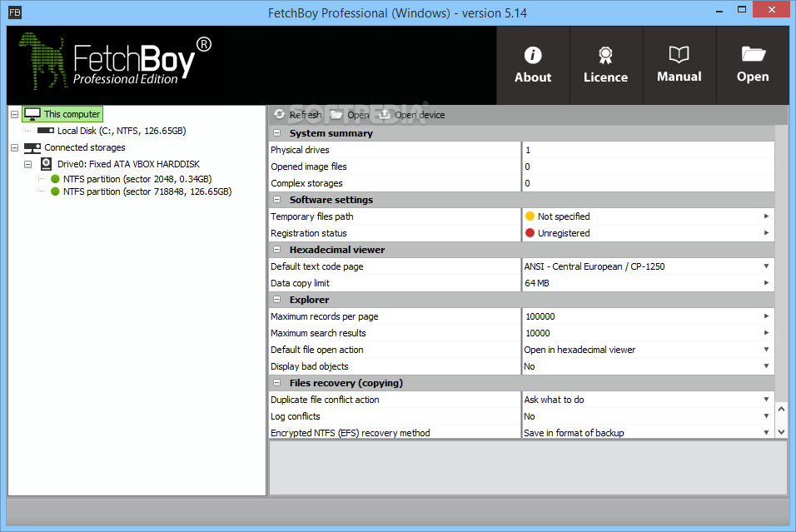Click the 64 MB data copy limit value
796x532 pixels.
pos(536,283)
